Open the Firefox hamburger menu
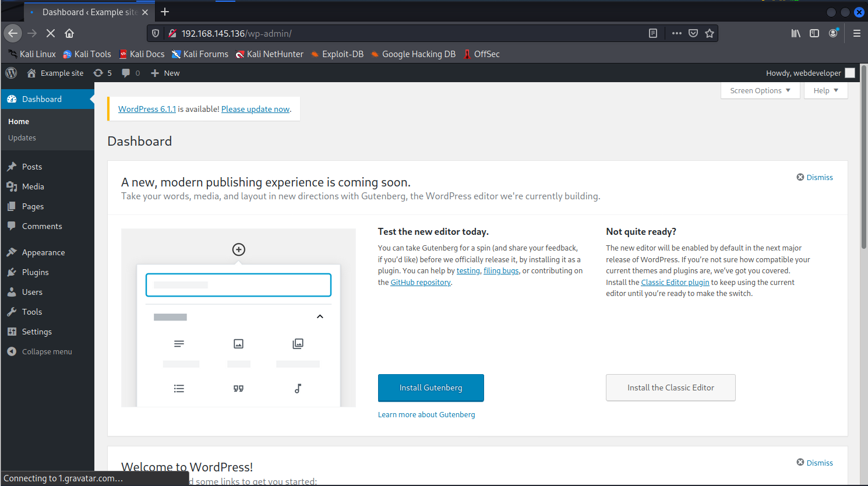The width and height of the screenshot is (868, 486). point(856,33)
